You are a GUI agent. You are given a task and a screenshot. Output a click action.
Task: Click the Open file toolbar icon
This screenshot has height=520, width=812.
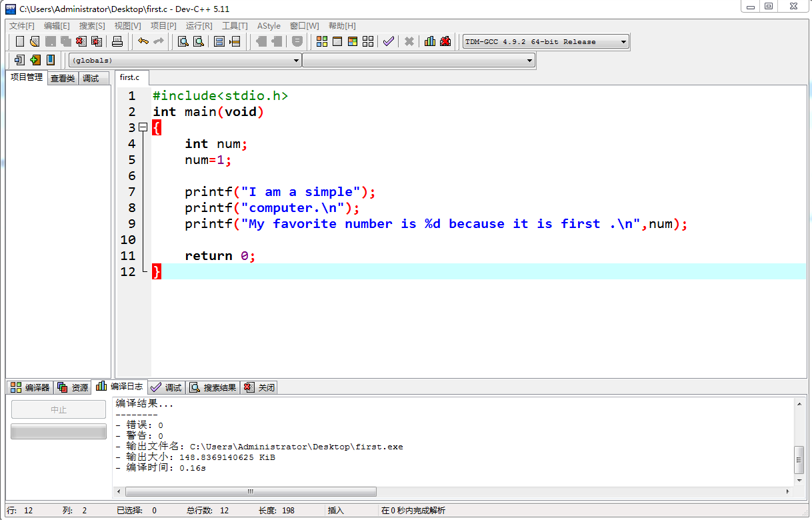[x=35, y=41]
